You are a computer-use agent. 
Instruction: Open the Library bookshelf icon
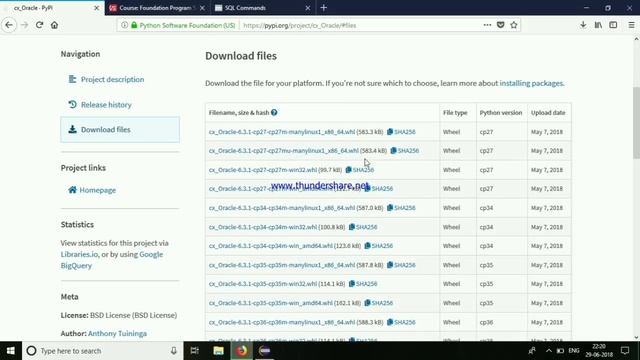click(598, 25)
